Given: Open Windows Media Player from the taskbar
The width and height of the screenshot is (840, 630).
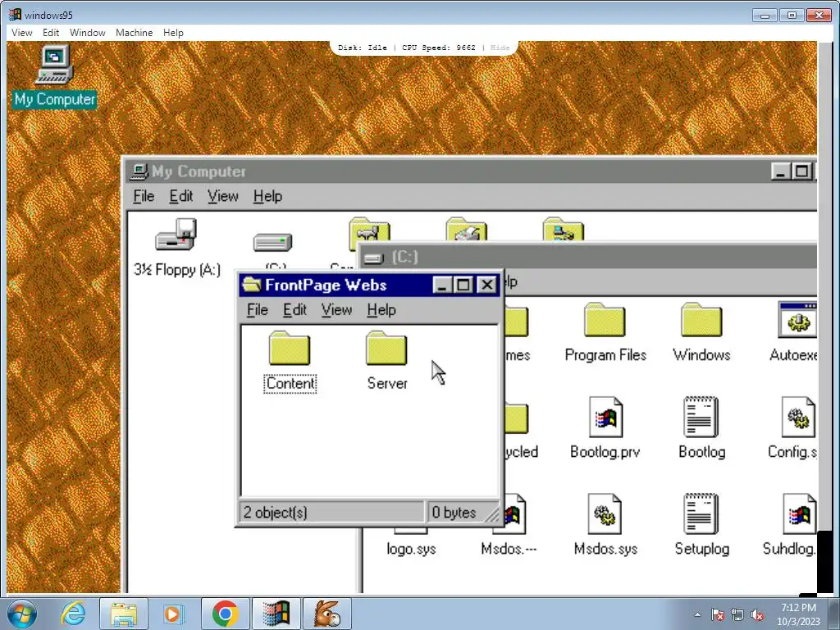Looking at the screenshot, I should (x=173, y=614).
